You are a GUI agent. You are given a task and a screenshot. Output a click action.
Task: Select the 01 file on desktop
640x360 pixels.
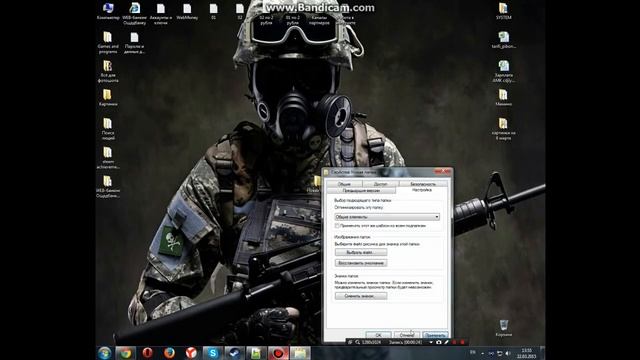[213, 11]
